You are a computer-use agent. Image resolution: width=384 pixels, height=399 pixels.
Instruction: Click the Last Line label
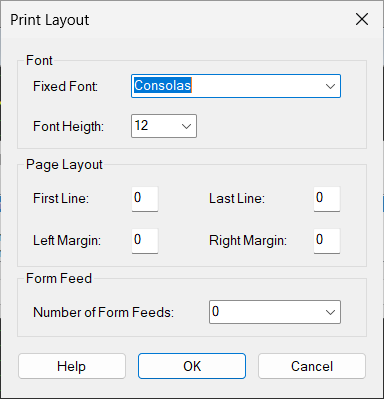[237, 198]
